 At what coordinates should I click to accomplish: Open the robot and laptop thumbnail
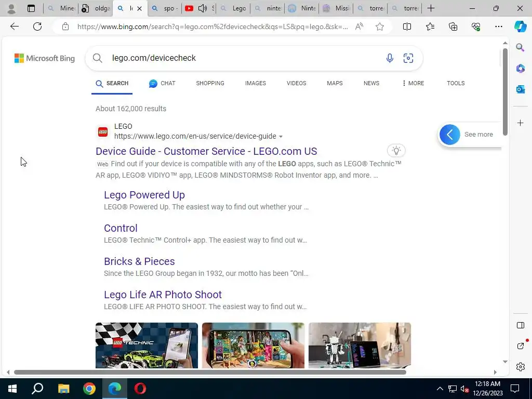point(360,345)
